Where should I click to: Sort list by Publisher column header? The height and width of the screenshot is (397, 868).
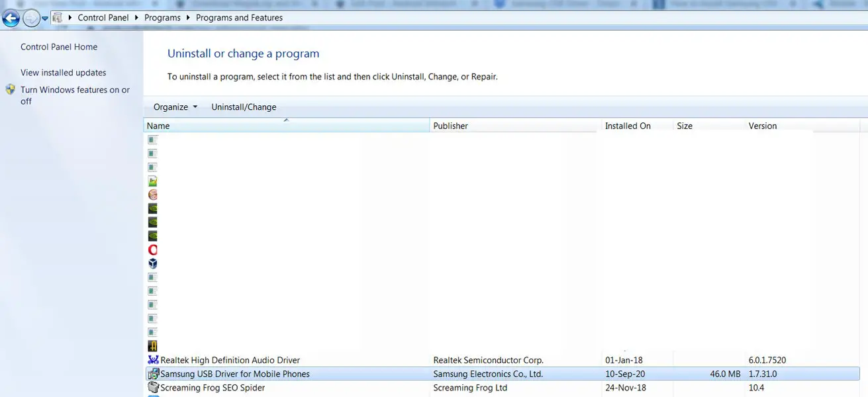click(x=516, y=126)
